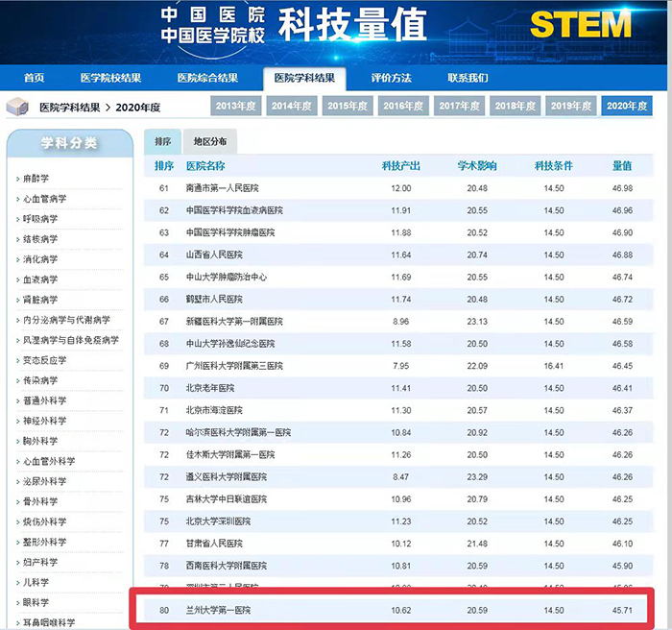672x630 pixels.
Task: Click hospital name 中国医学科学院血液病医院
Action: [x=234, y=210]
